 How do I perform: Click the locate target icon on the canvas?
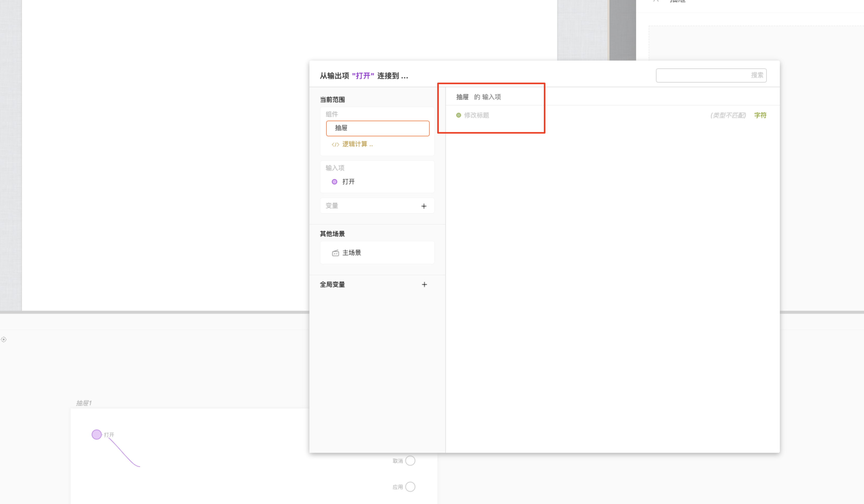tap(4, 339)
